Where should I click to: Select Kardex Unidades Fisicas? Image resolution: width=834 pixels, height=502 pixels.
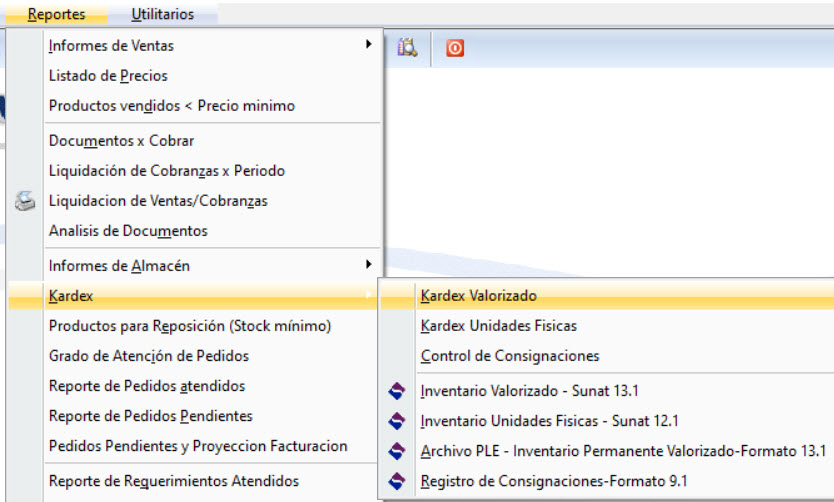click(607, 325)
